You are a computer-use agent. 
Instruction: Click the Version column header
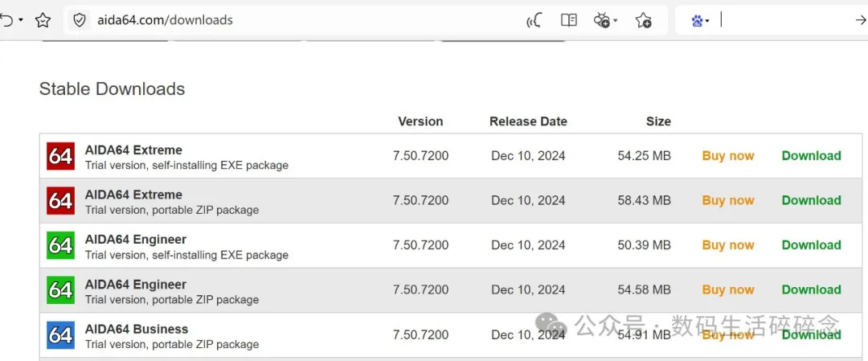point(420,121)
